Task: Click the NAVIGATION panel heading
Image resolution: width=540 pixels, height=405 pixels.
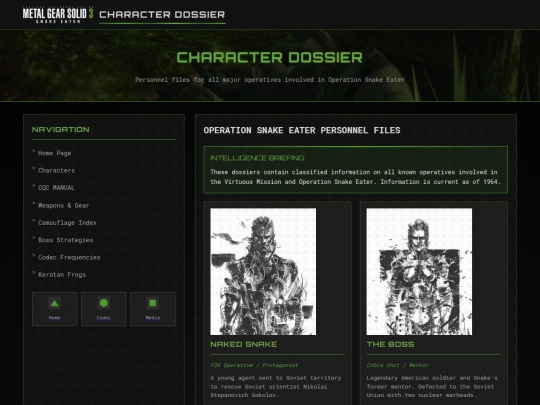Action: [61, 129]
